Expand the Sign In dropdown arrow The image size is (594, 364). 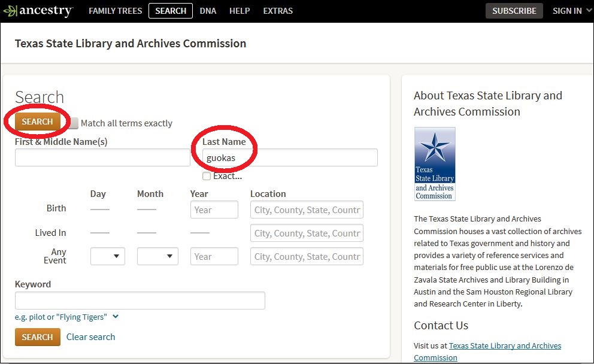pos(589,11)
